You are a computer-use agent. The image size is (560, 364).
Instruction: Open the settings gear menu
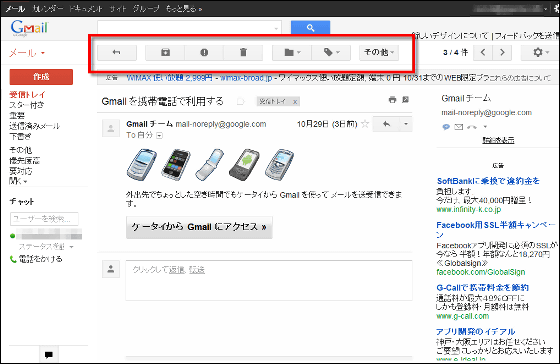coord(541,53)
